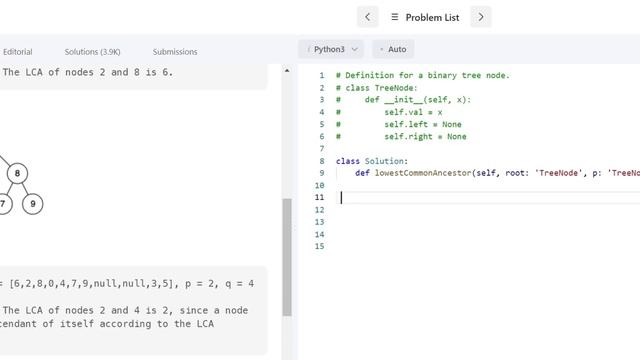Viewport: 640px width, 360px height.
Task: Switch to the Editorial tab
Action: (18, 52)
